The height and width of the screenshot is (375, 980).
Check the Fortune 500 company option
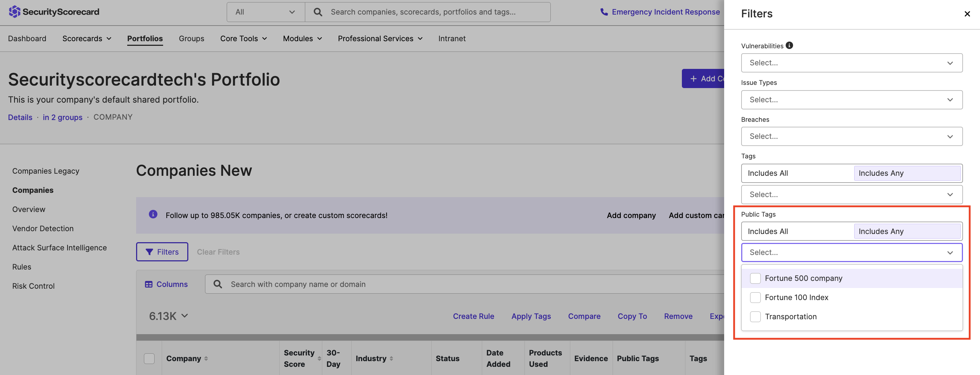[755, 278]
